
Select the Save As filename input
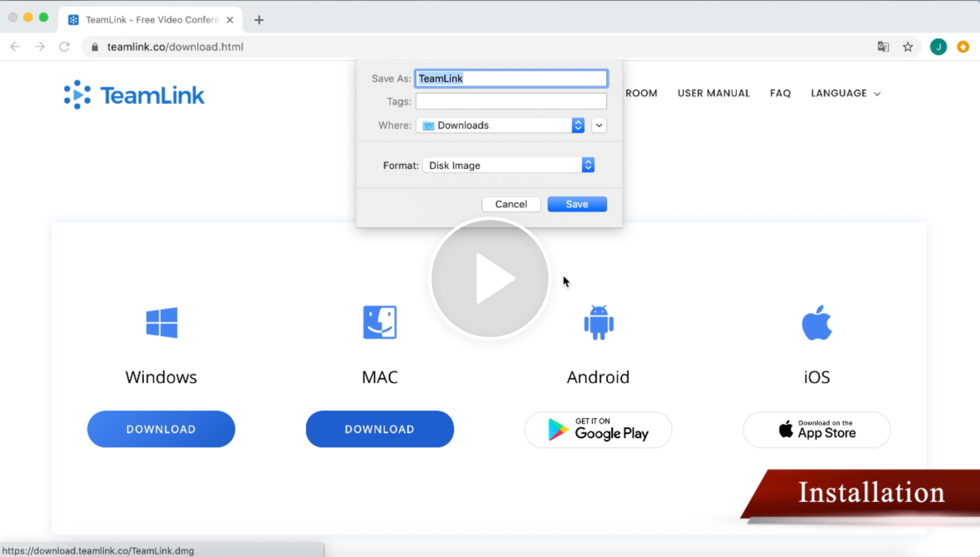point(510,78)
